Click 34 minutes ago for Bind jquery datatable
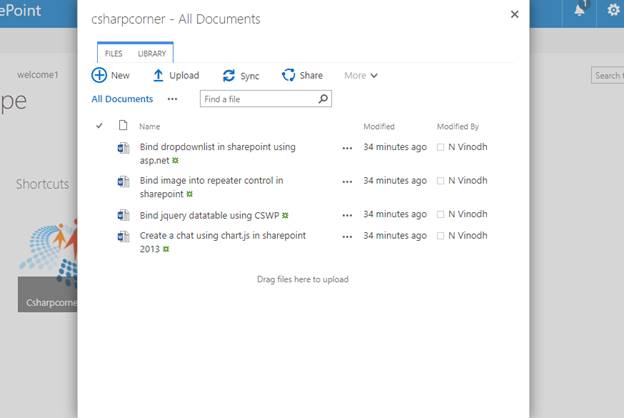Image resolution: width=624 pixels, height=418 pixels. (395, 214)
